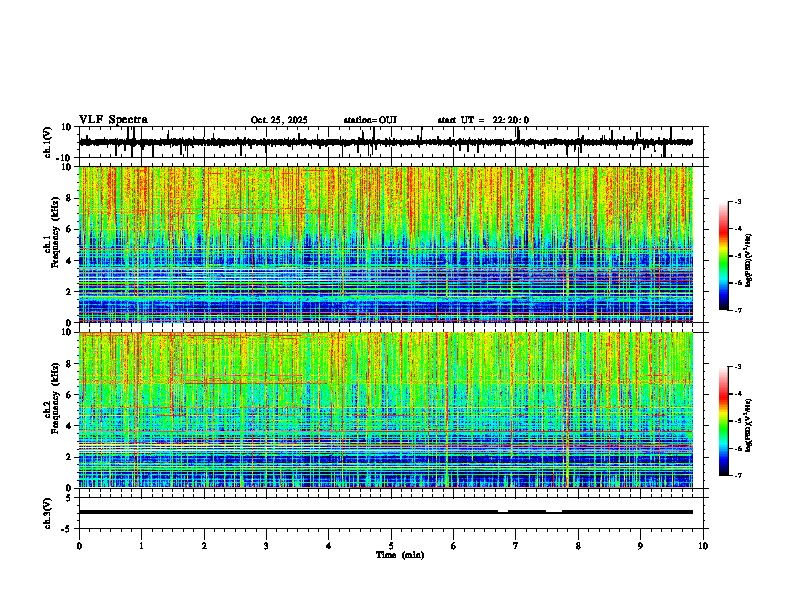Click the '-3' label on ch.2 color bar
This screenshot has height=612, width=792.
[x=738, y=367]
